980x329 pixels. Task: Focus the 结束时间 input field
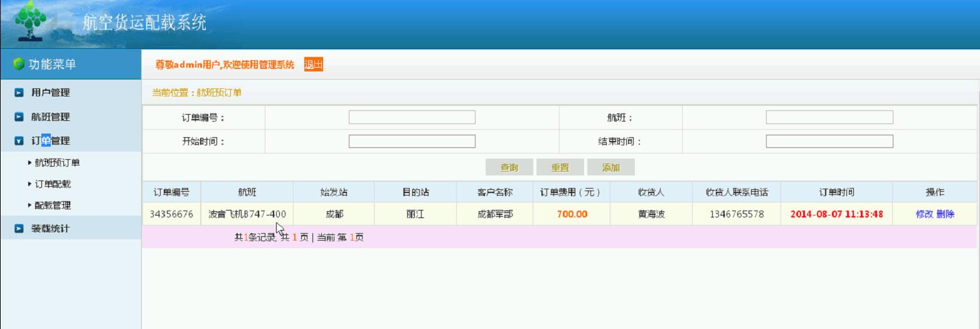click(x=829, y=141)
